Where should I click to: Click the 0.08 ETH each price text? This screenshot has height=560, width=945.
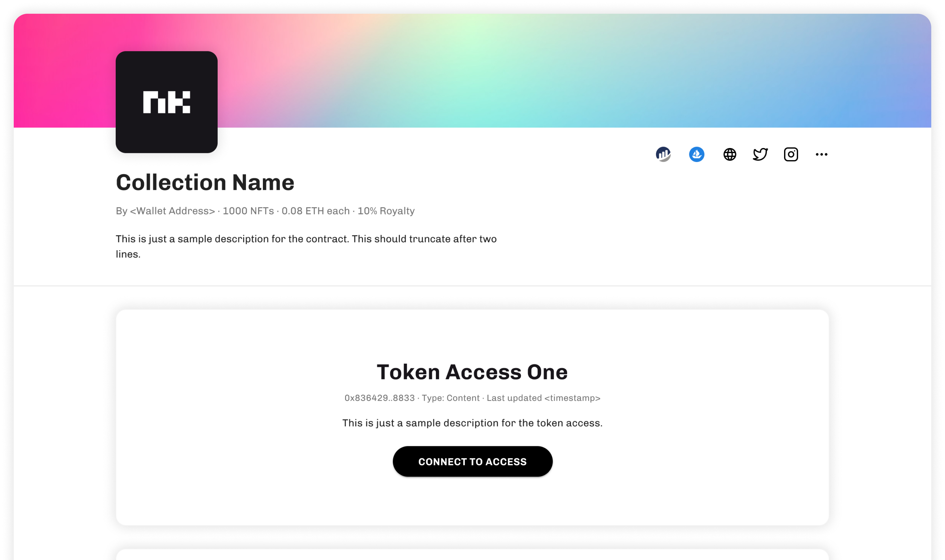tap(316, 210)
